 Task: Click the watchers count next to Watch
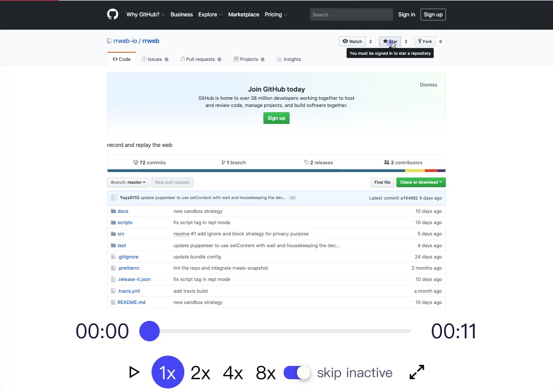[370, 41]
